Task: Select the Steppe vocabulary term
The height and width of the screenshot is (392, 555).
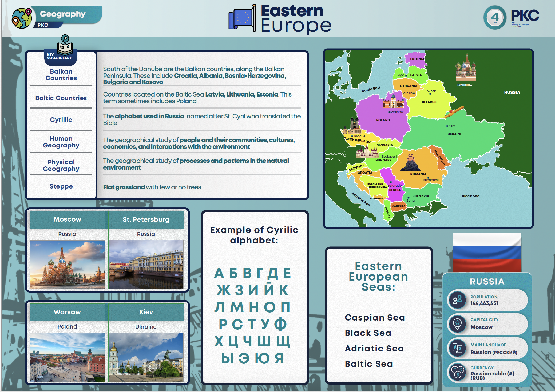Action: click(x=61, y=186)
